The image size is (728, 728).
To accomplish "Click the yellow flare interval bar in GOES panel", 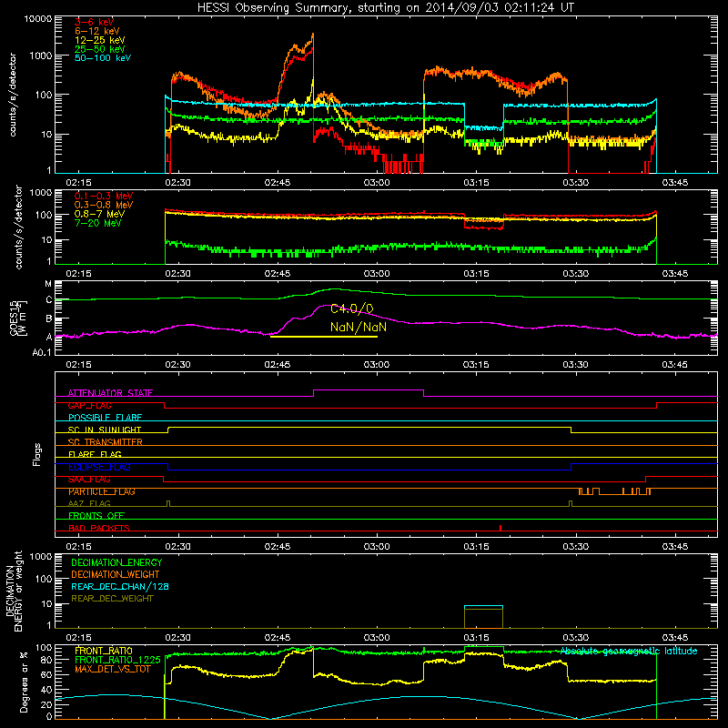I will click(x=324, y=337).
